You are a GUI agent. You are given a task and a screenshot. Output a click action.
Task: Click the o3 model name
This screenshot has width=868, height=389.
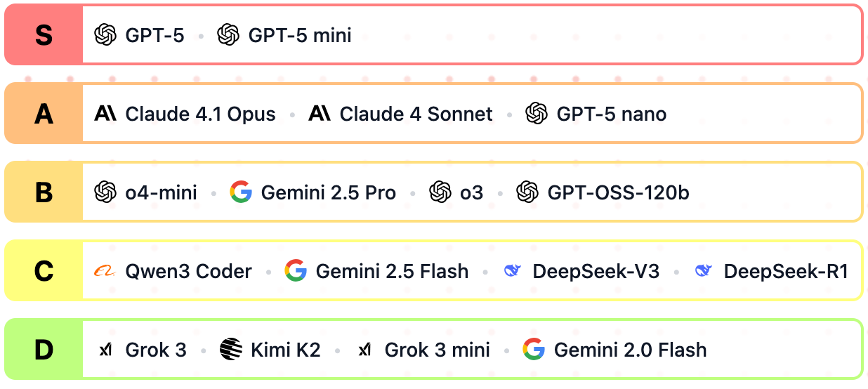[x=471, y=192]
